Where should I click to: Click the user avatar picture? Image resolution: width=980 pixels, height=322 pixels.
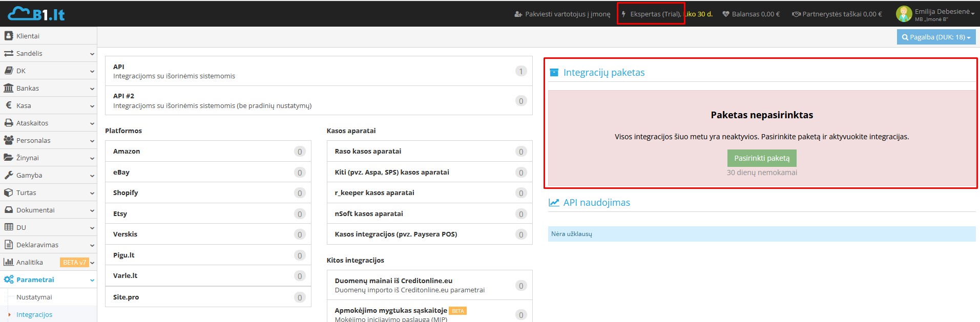click(x=904, y=14)
